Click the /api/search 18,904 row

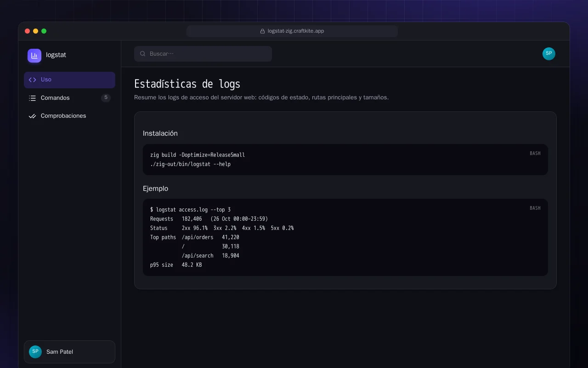[x=210, y=256]
